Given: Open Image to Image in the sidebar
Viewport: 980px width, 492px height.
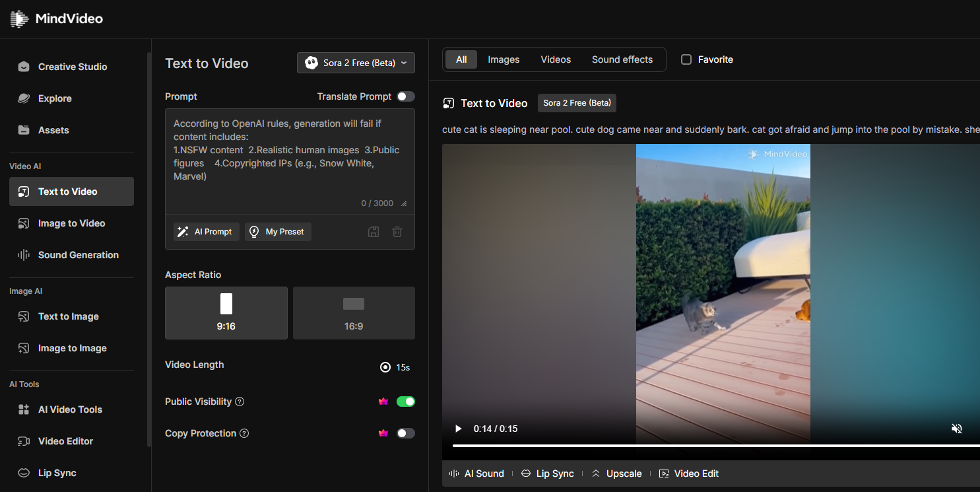Looking at the screenshot, I should [71, 348].
